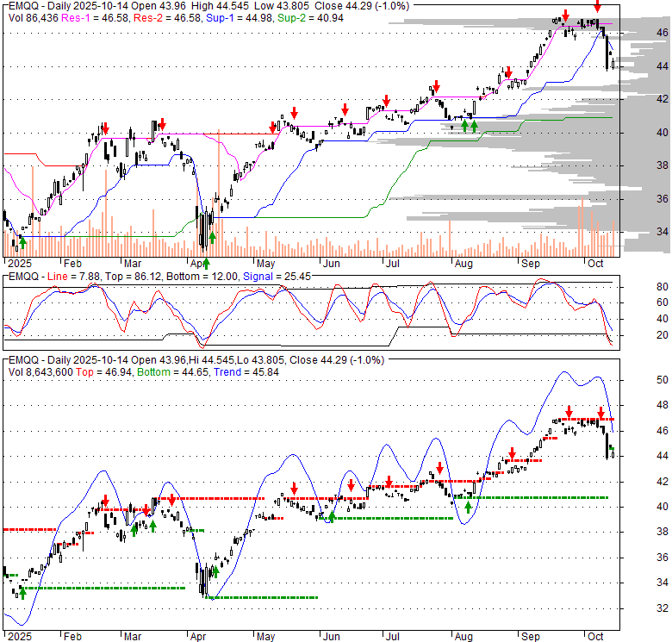This screenshot has width=672, height=642.
Task: Click the 80 label on the oscillator axis
Action: tap(663, 287)
